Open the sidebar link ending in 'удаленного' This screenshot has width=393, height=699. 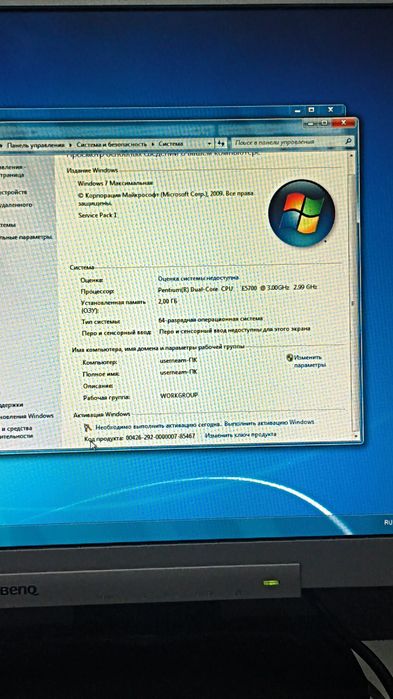click(16, 205)
